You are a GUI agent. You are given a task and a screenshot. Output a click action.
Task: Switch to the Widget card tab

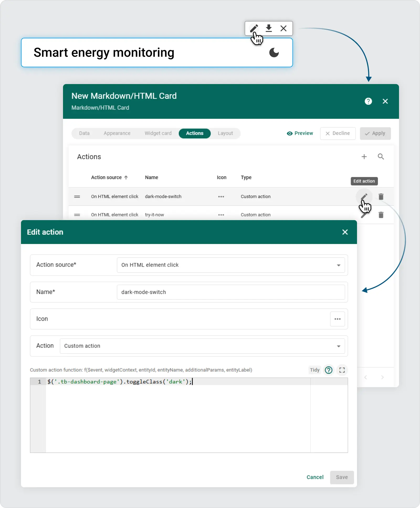[x=158, y=133]
